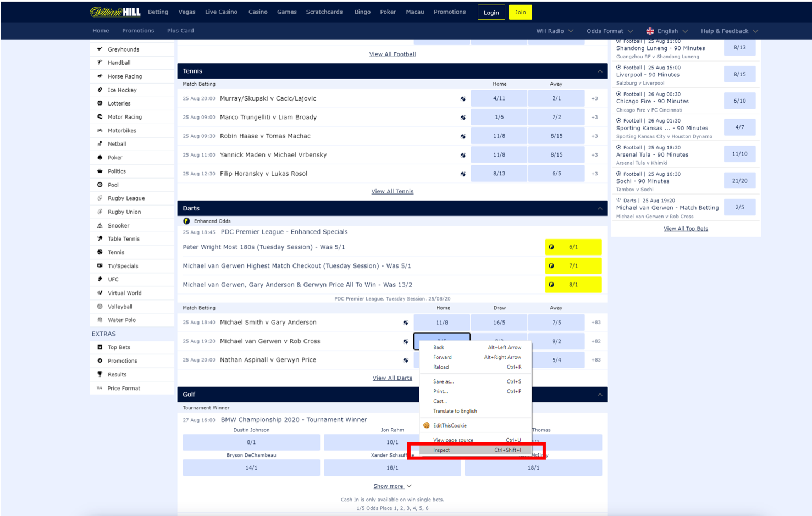Open the Live Casino top tab
This screenshot has width=812, height=516.
[x=221, y=12]
